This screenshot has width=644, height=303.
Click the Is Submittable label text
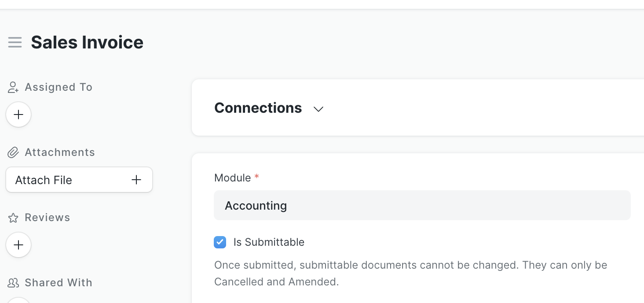pyautogui.click(x=269, y=242)
